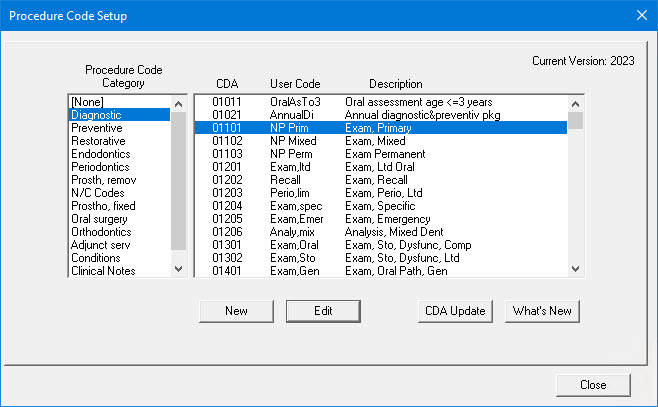Select 01401 Exam, Oral Path row
Viewport: 658px width, 407px height.
(380, 271)
